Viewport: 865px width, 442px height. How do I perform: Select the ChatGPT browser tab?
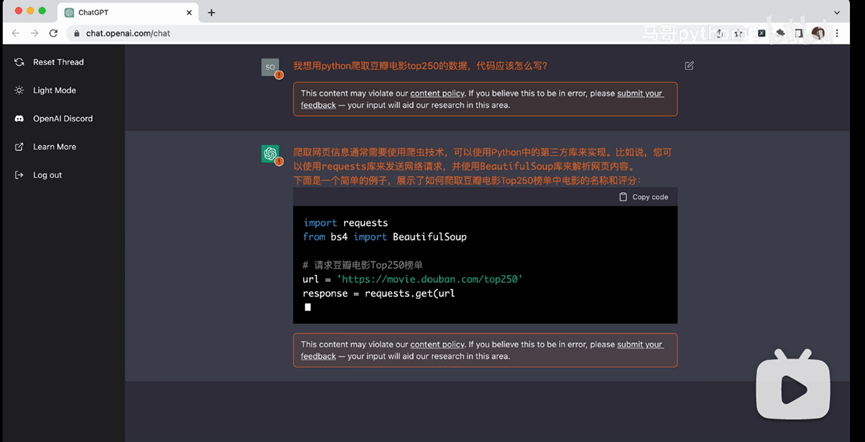[128, 12]
